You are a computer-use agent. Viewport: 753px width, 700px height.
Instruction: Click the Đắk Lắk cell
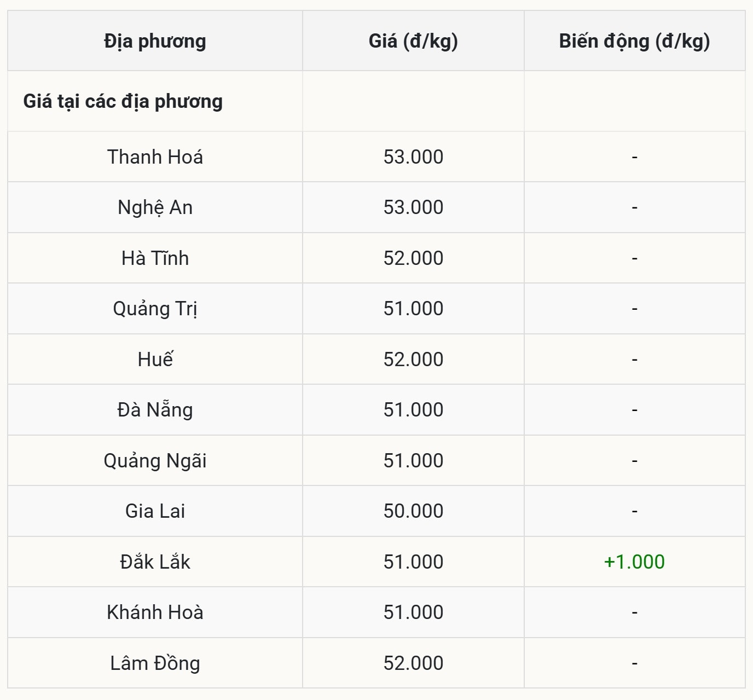[155, 562]
